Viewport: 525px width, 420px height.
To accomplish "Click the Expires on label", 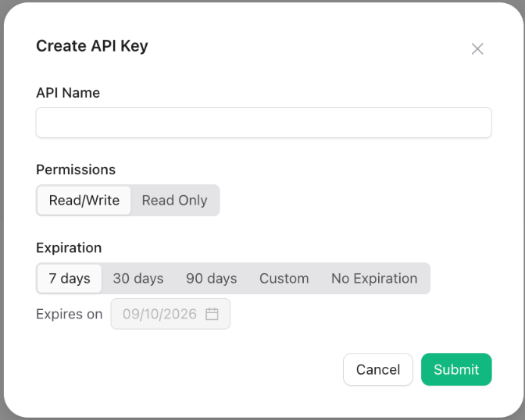I will (x=70, y=315).
